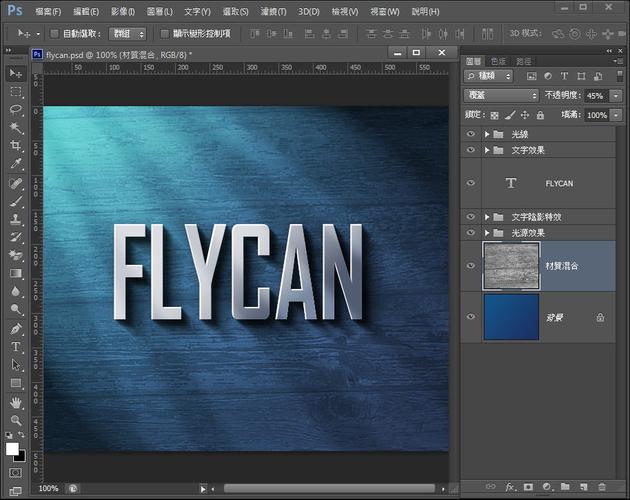Image resolution: width=630 pixels, height=500 pixels.
Task: Open the blend mode dropdown 覆蓋
Action: click(501, 95)
